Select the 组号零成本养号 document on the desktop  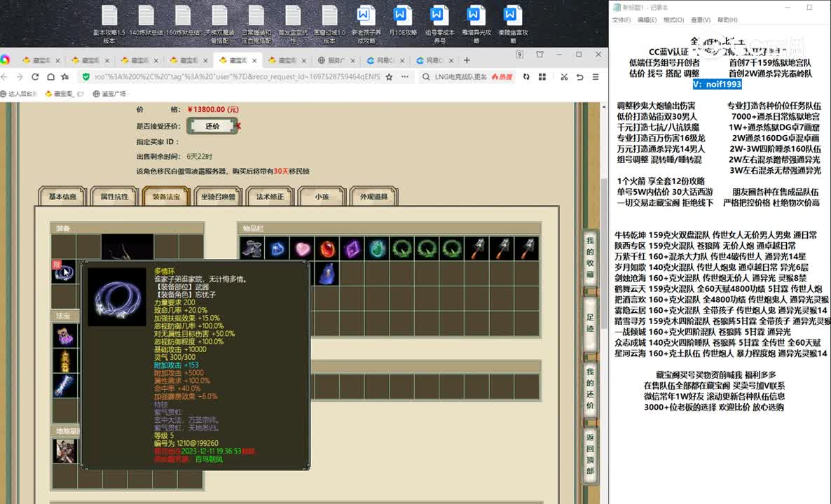[439, 23]
